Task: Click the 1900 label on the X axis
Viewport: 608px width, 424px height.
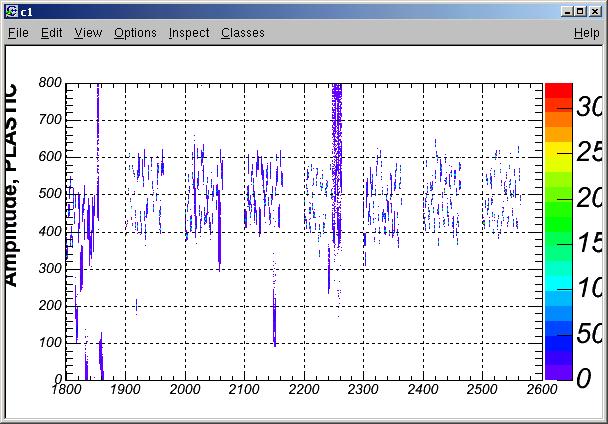Action: click(x=125, y=389)
